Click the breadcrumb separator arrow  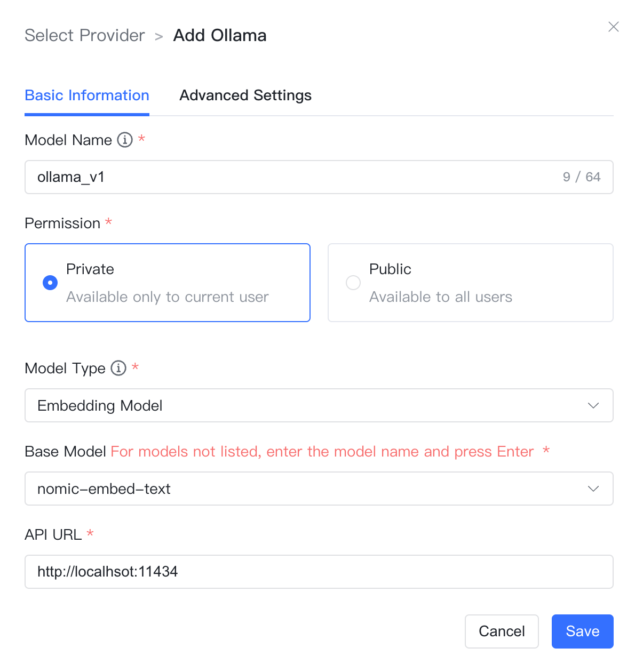click(159, 37)
